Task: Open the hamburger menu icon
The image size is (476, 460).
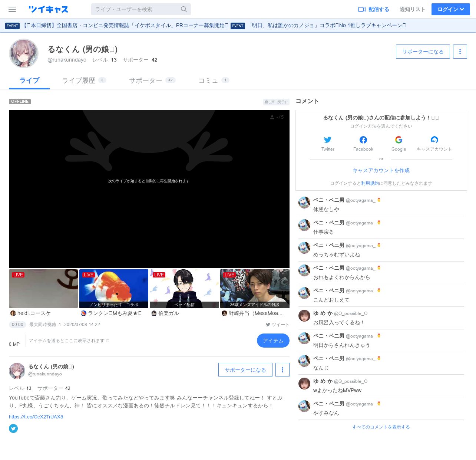Action: click(x=12, y=9)
